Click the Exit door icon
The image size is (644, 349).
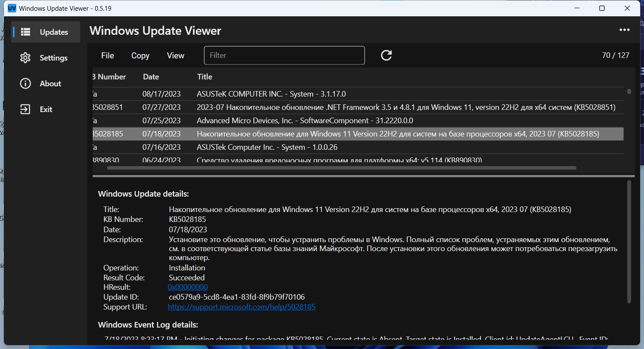coord(25,109)
